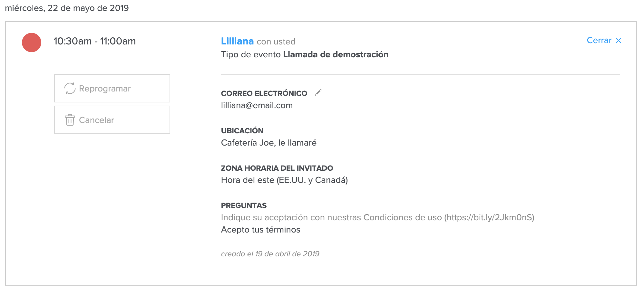Select the red event color circle

pyautogui.click(x=32, y=42)
